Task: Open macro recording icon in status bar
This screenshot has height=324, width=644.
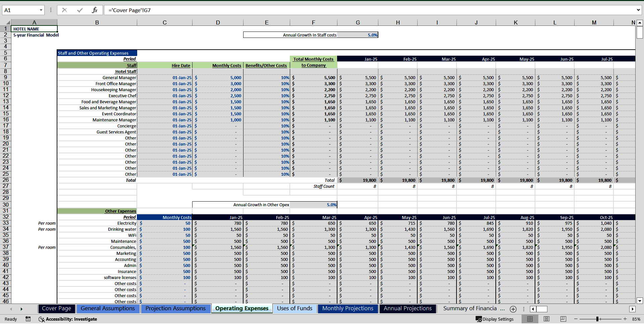Action: click(x=28, y=319)
